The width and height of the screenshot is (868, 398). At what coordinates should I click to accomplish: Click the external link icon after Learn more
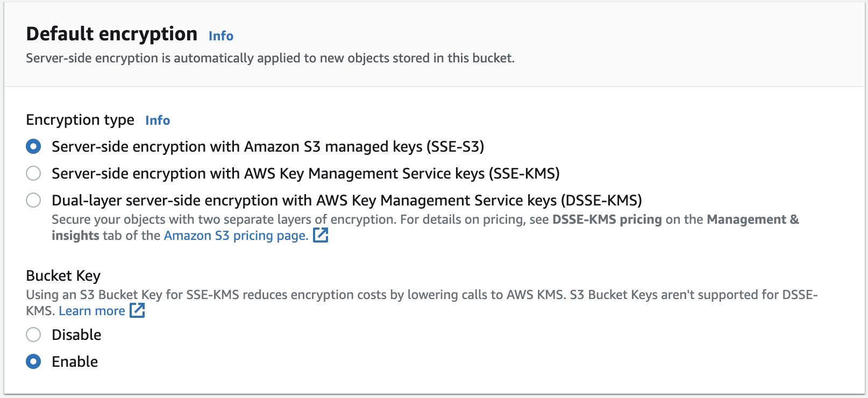(x=137, y=310)
